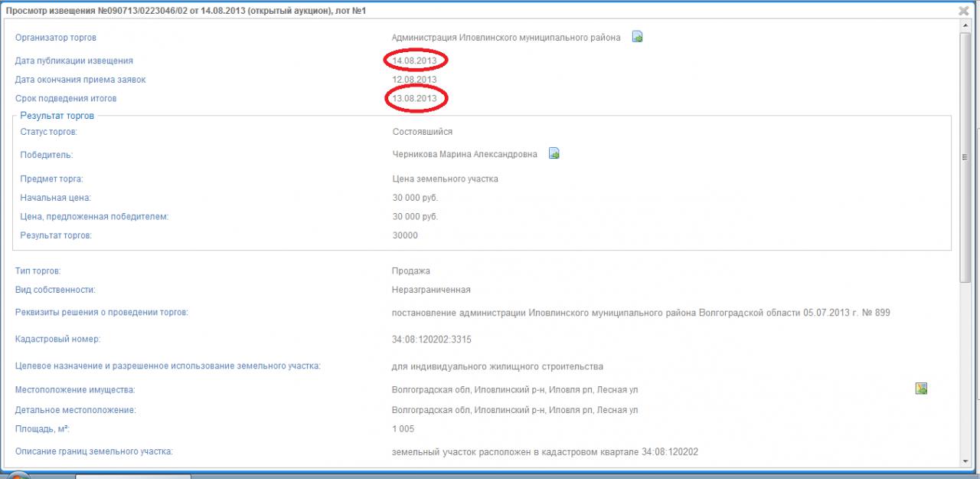Screen dimensions: 980x479
Task: Click the label Площадь, м²
Action: [x=43, y=429]
